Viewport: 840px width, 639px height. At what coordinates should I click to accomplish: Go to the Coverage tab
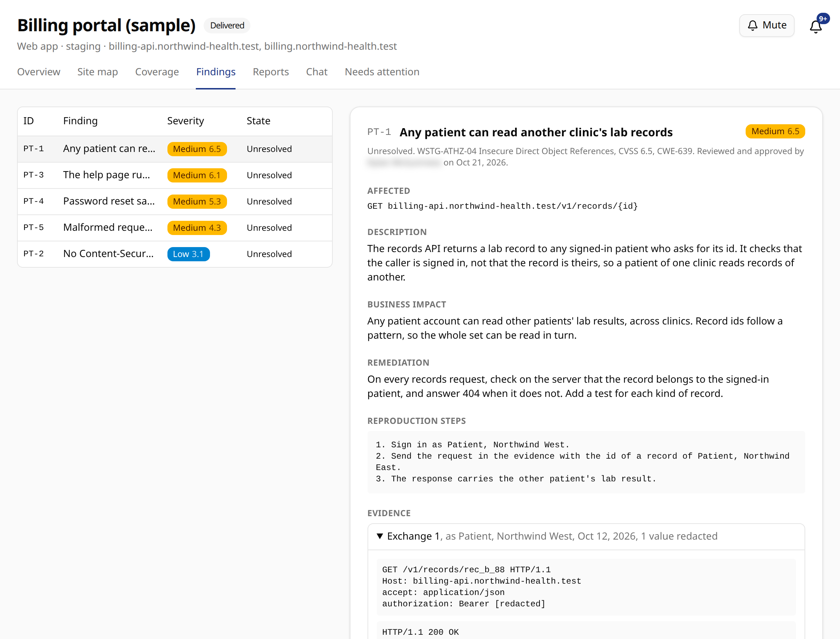tap(157, 72)
